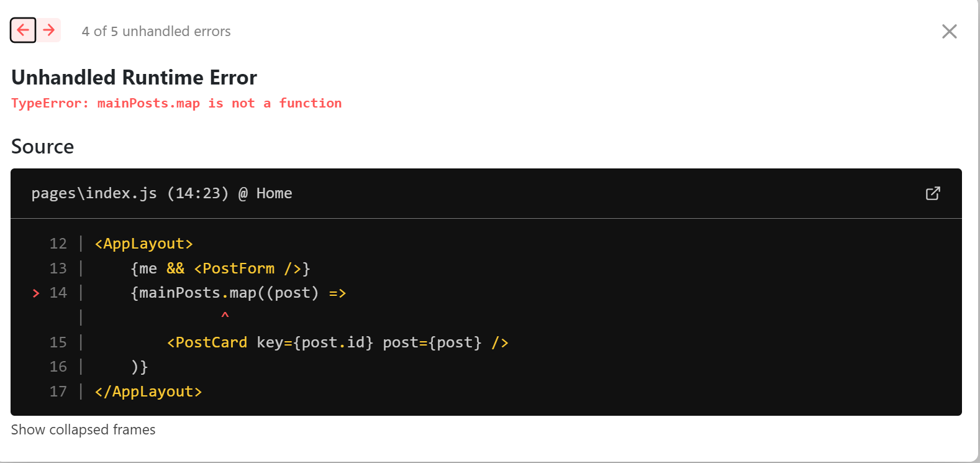Click the opening <AppLayout> tag on line 12
The width and height of the screenshot is (980, 463).
[x=143, y=244]
